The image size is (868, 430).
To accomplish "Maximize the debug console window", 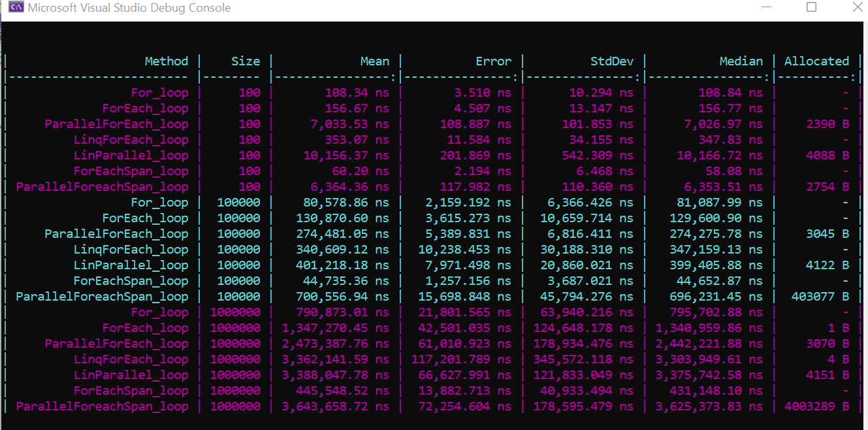I will coord(811,8).
